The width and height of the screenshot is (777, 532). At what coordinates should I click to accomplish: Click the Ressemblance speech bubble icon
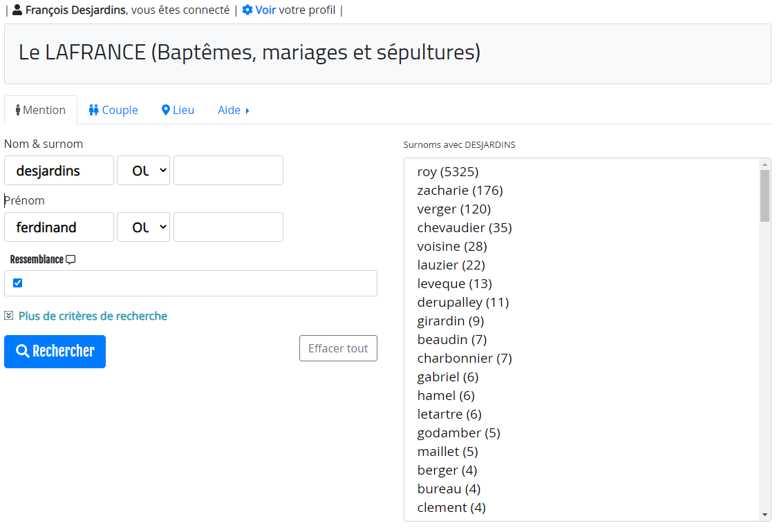tap(71, 260)
